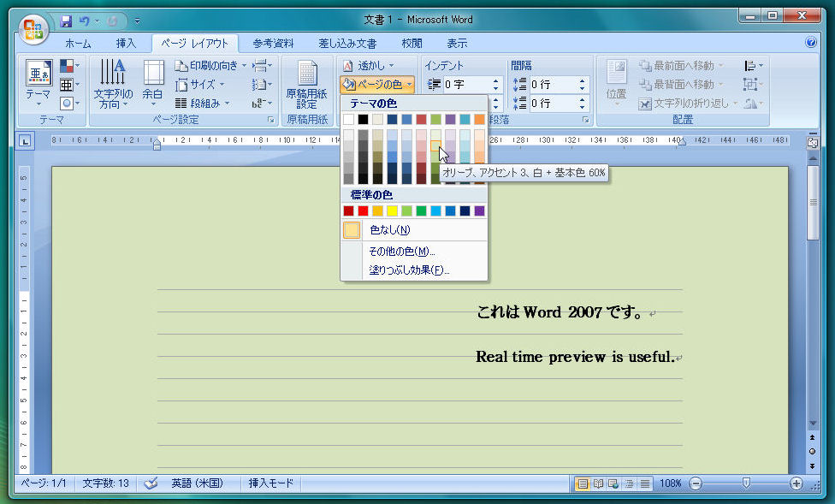Switch to the ホーム tab
This screenshot has width=835, height=504.
(x=78, y=43)
